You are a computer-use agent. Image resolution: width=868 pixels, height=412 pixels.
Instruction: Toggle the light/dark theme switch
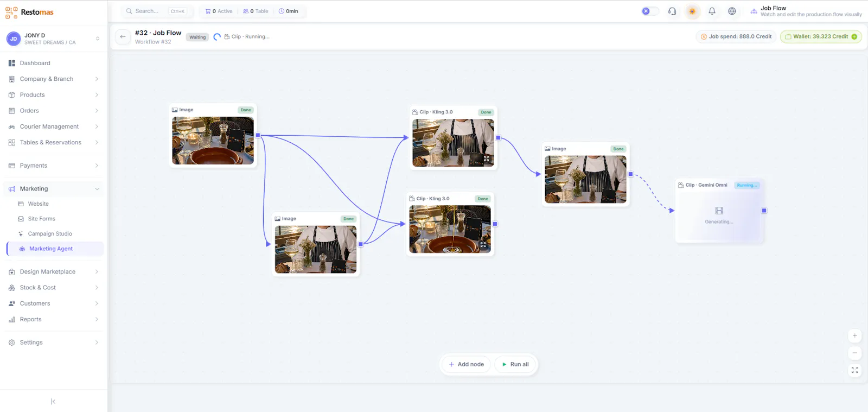tap(650, 11)
